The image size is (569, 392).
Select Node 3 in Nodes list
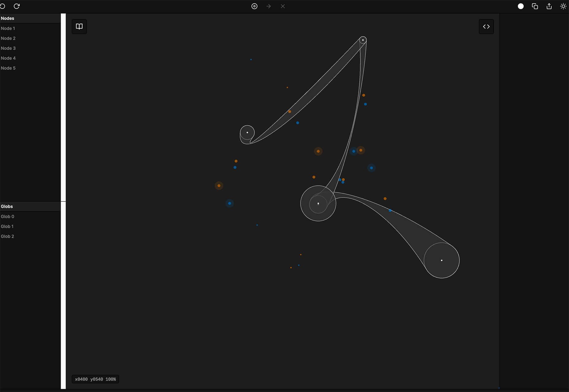[x=30, y=48]
